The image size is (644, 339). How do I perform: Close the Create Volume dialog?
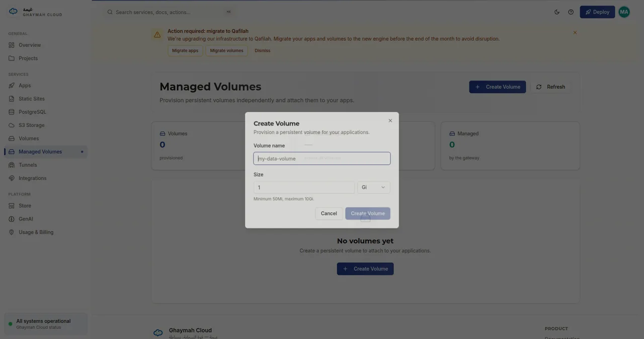pos(390,120)
